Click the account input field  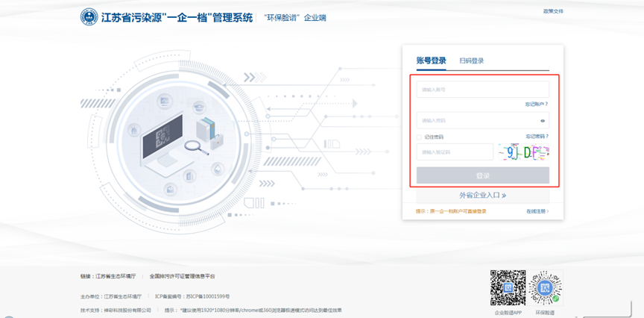pos(482,90)
